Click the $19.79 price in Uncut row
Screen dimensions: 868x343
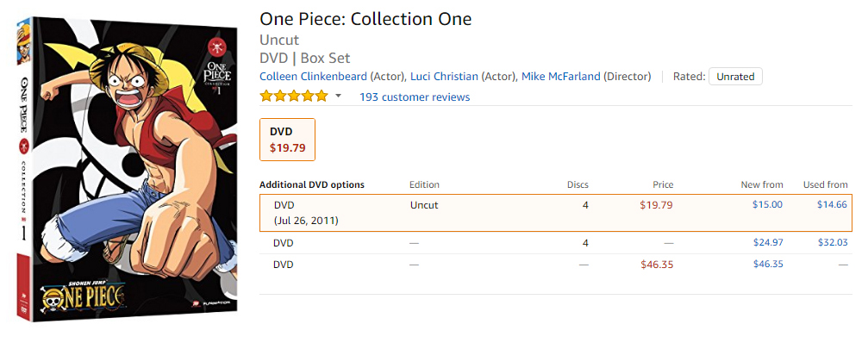coord(657,205)
